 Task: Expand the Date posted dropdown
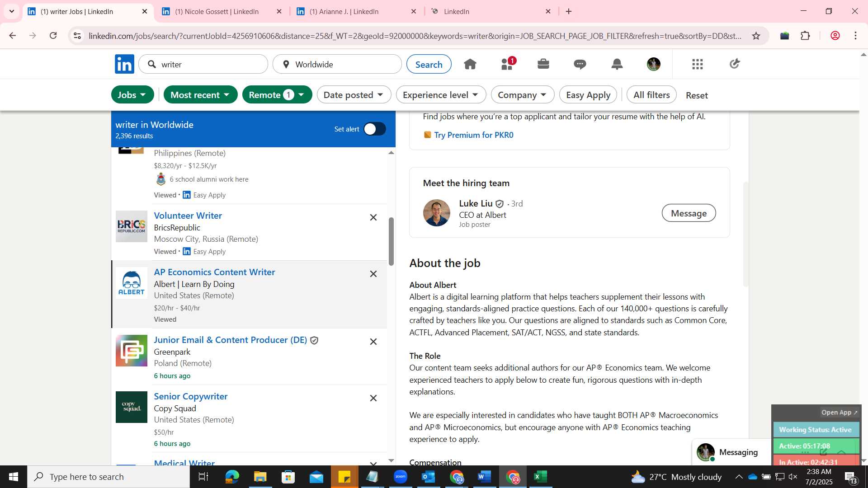click(354, 95)
